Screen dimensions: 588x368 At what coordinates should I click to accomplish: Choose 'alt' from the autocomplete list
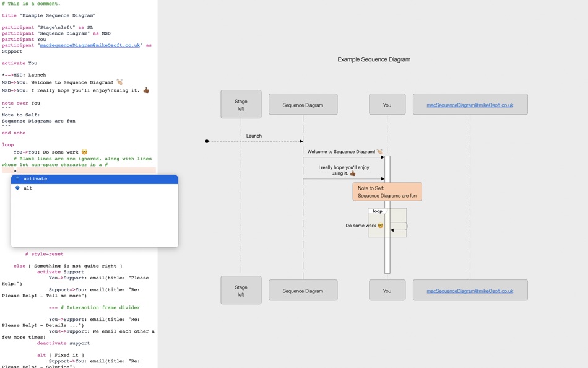coord(95,188)
